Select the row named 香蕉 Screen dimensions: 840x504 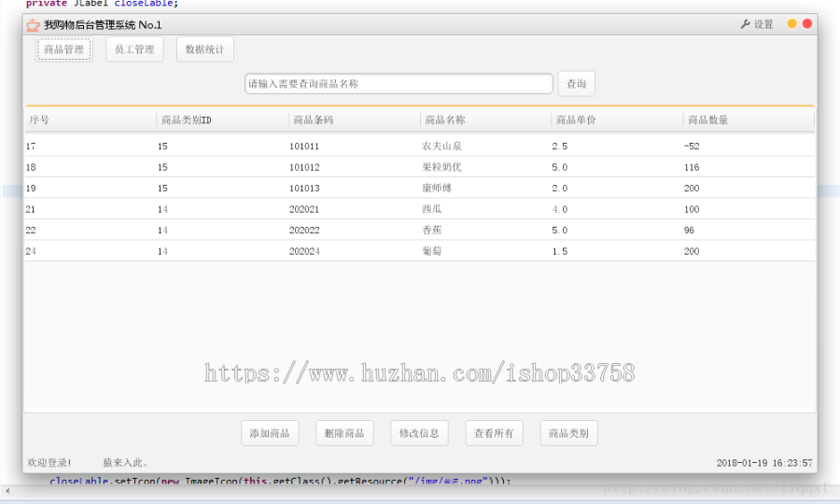tap(419, 230)
